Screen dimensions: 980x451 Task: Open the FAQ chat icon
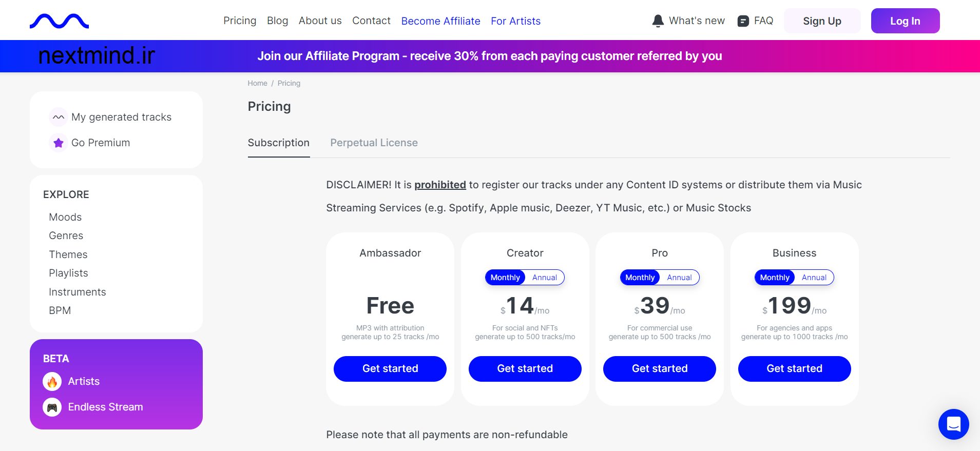coord(743,21)
